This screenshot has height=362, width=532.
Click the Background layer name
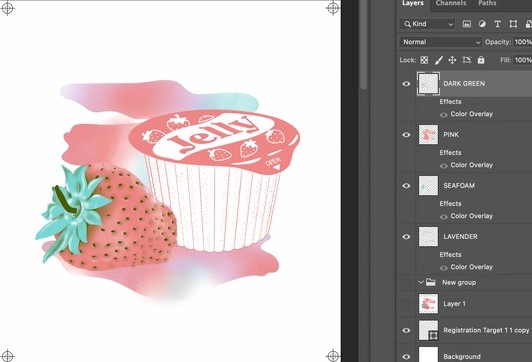point(462,356)
